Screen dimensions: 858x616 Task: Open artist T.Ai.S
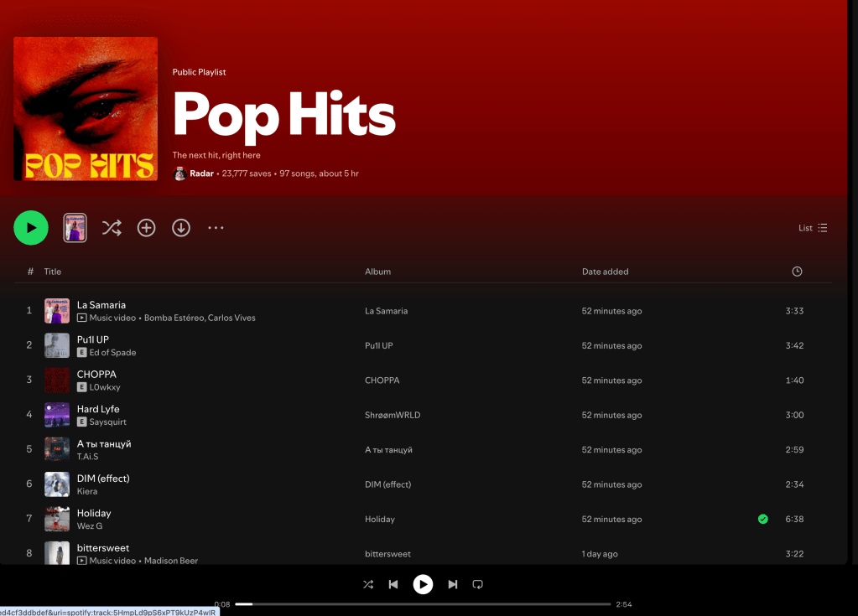(87, 457)
